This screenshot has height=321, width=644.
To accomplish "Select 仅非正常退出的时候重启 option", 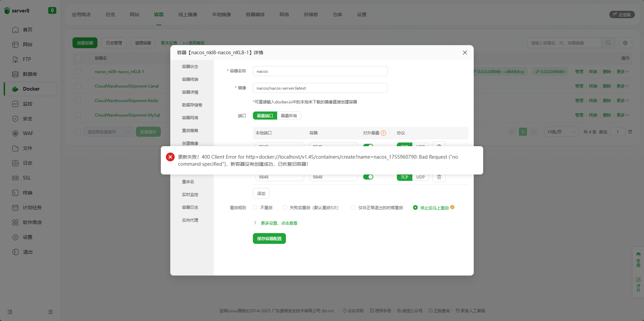I will coord(353,207).
